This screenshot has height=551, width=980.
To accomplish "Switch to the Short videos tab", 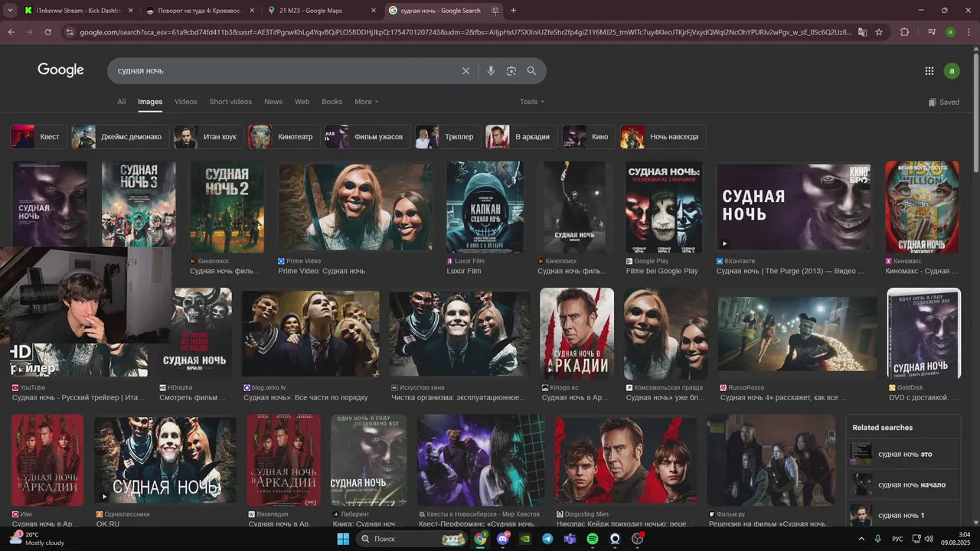I will tap(230, 102).
